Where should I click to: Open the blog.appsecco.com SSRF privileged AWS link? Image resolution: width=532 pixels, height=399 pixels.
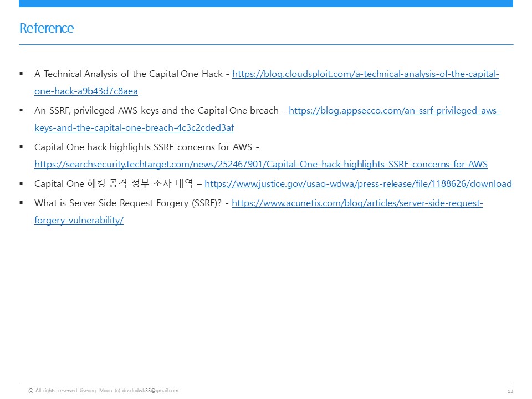click(x=394, y=111)
